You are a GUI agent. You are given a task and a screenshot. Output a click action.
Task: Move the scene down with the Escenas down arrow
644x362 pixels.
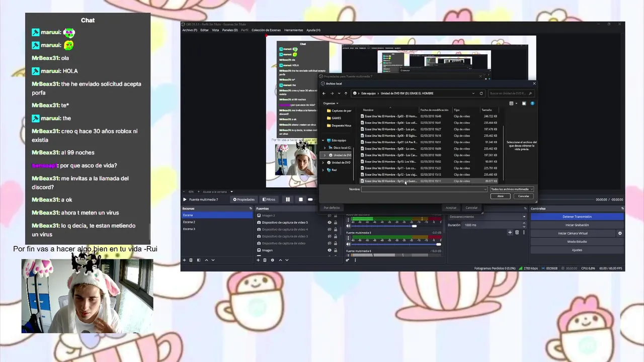pos(213,260)
